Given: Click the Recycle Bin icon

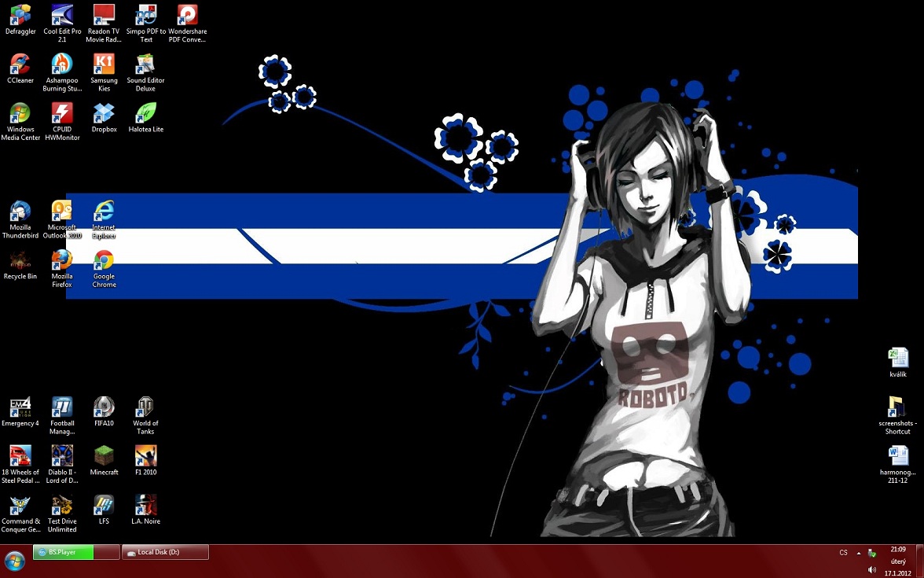Looking at the screenshot, I should 20,261.
